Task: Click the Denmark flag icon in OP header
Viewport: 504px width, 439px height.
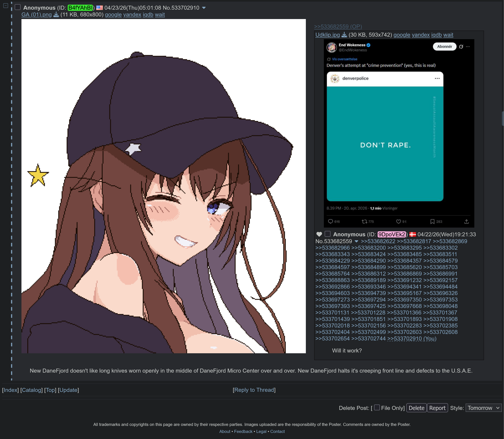Action: (413, 234)
